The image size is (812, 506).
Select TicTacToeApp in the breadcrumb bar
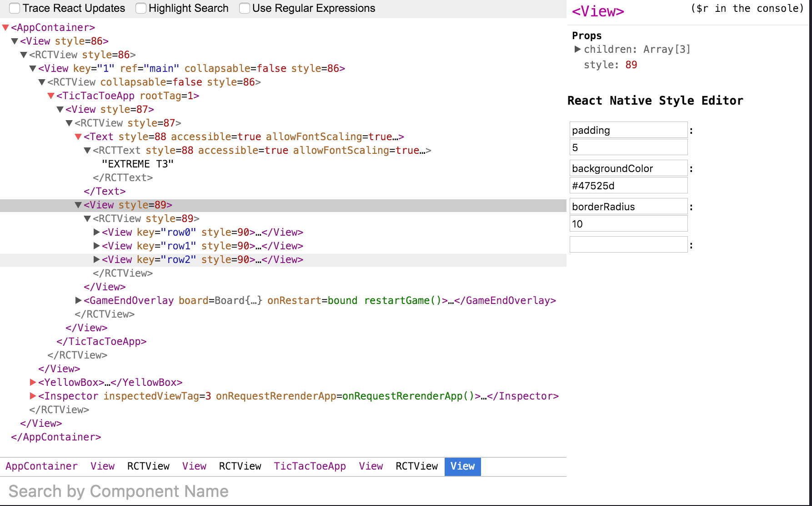pyautogui.click(x=310, y=466)
